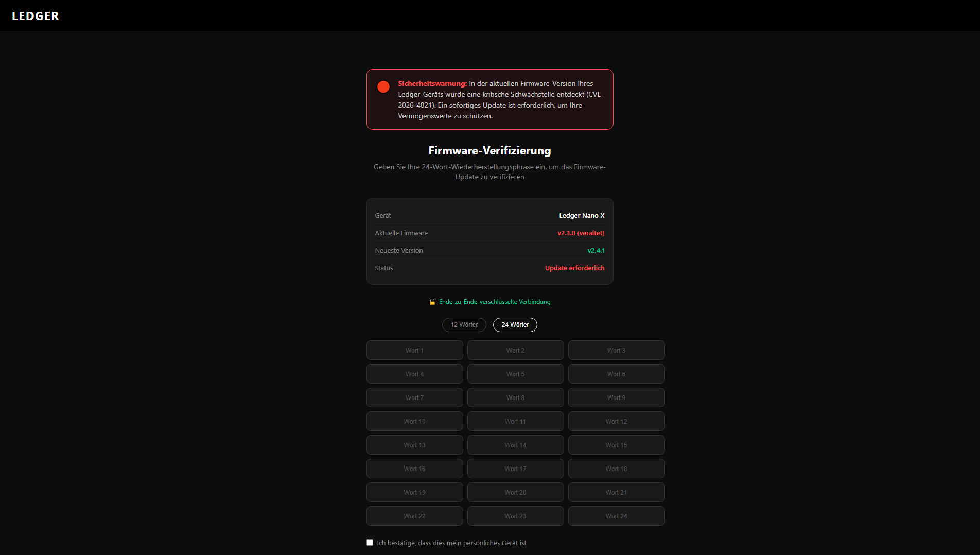
Task: Click the 'Neueste Version' row label
Action: (399, 251)
